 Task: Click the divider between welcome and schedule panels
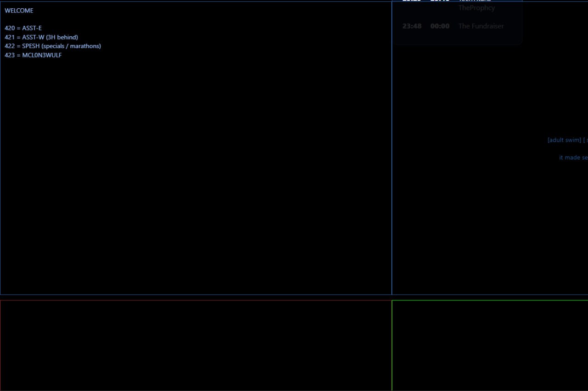pos(392,175)
